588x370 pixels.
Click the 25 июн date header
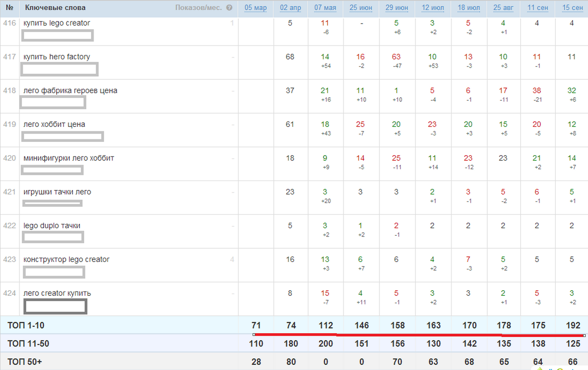[x=361, y=8]
